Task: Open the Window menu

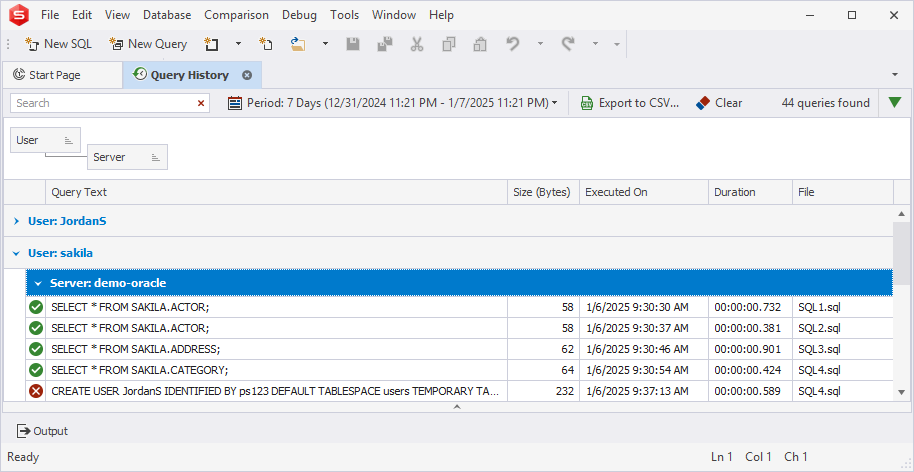Action: pyautogui.click(x=394, y=15)
